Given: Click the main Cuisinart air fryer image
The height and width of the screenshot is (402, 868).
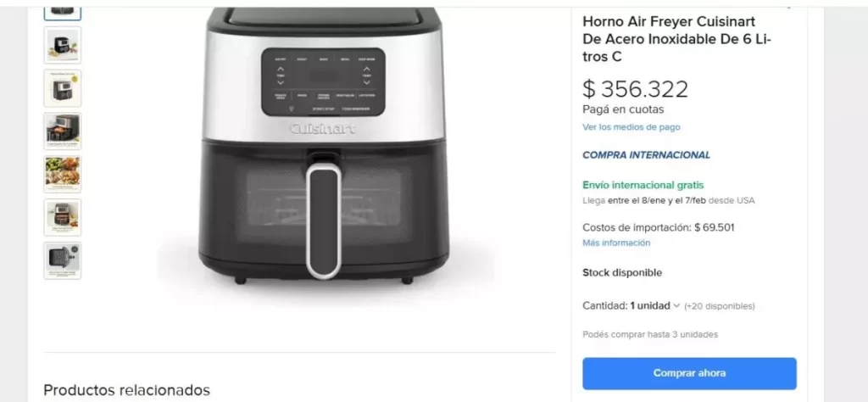Looking at the screenshot, I should point(323,145).
